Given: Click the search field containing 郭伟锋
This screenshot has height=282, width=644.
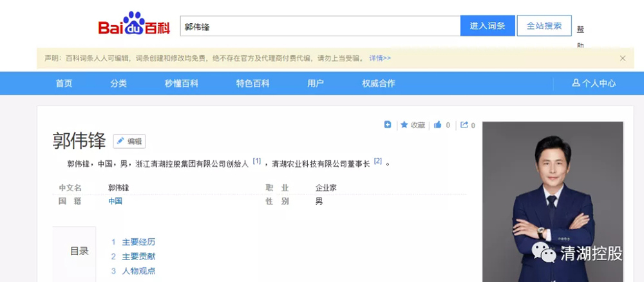Looking at the screenshot, I should (319, 26).
